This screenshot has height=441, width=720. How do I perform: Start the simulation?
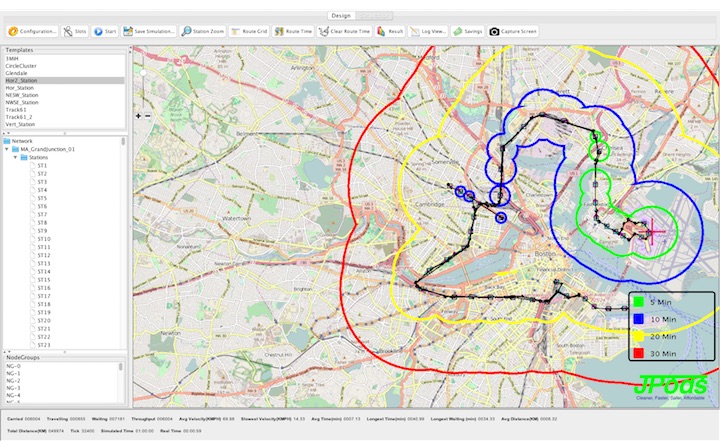click(105, 31)
